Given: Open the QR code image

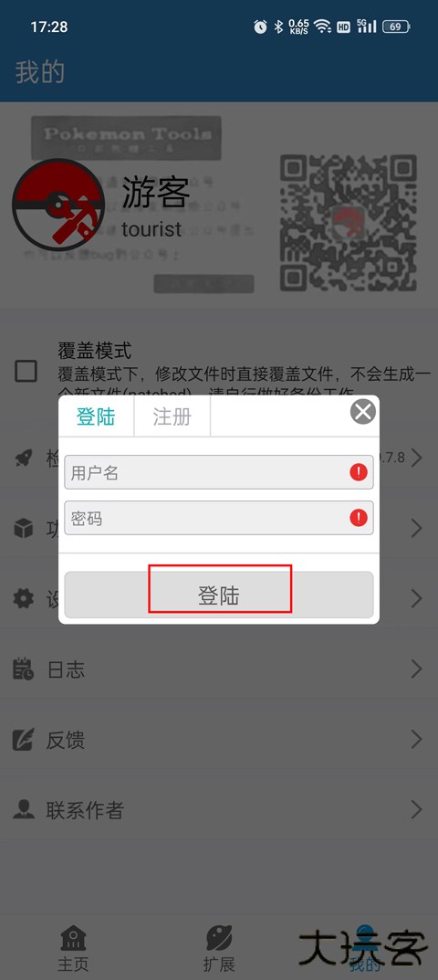Looking at the screenshot, I should click(348, 221).
